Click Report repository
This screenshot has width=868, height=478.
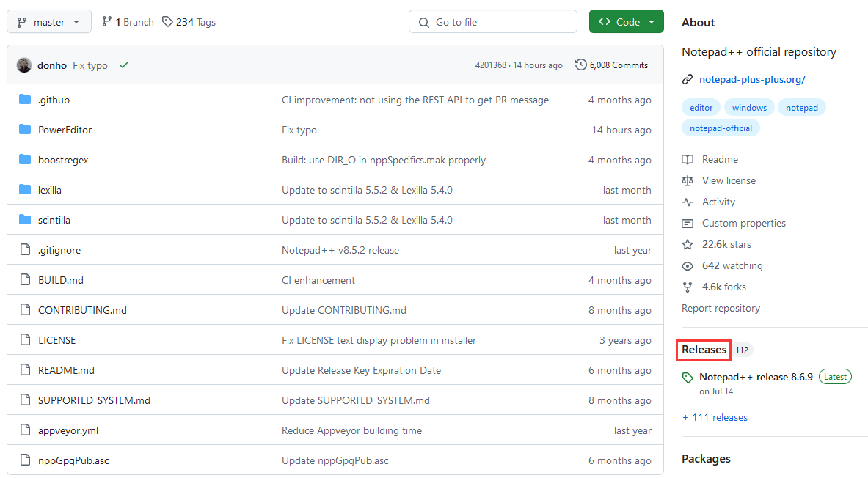(721, 308)
